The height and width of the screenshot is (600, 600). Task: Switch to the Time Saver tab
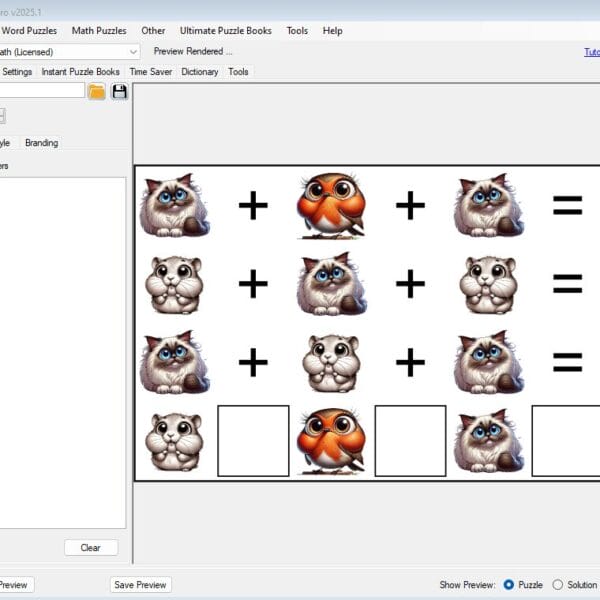[151, 72]
